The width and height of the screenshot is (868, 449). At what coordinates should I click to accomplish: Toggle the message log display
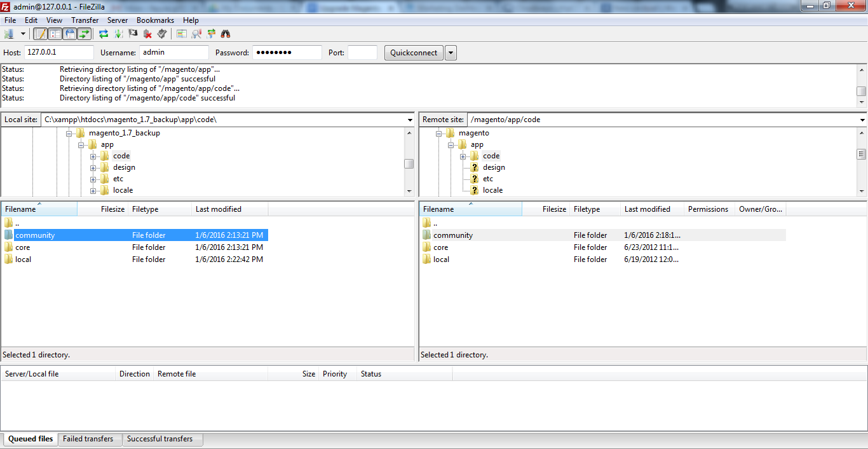point(41,34)
